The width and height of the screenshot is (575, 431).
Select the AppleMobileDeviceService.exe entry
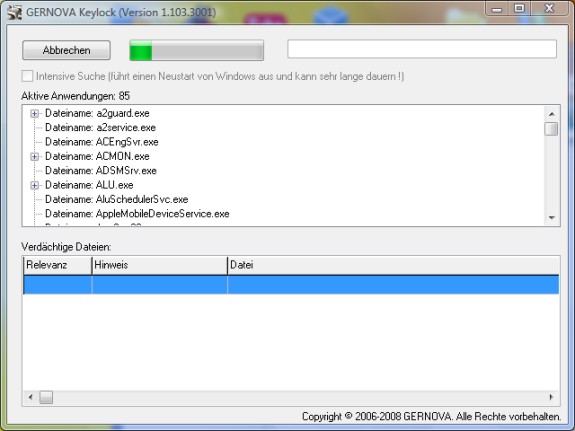(x=137, y=214)
